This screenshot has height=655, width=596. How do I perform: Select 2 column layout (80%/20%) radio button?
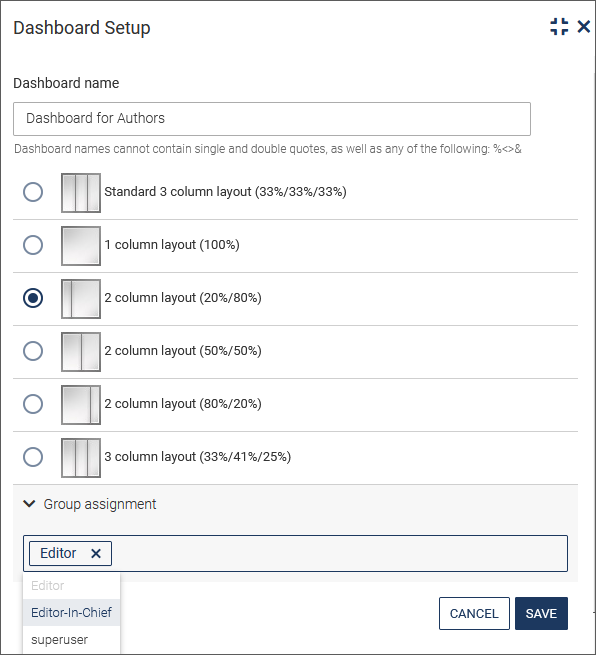pos(33,404)
